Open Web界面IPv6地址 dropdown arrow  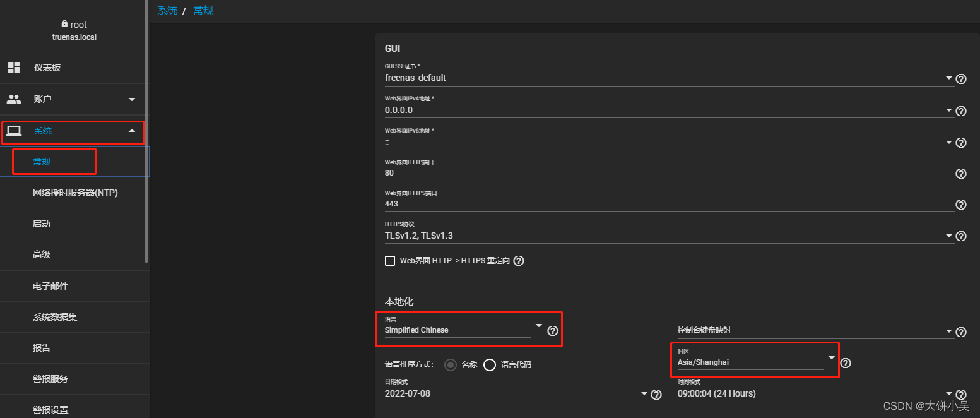tap(949, 142)
